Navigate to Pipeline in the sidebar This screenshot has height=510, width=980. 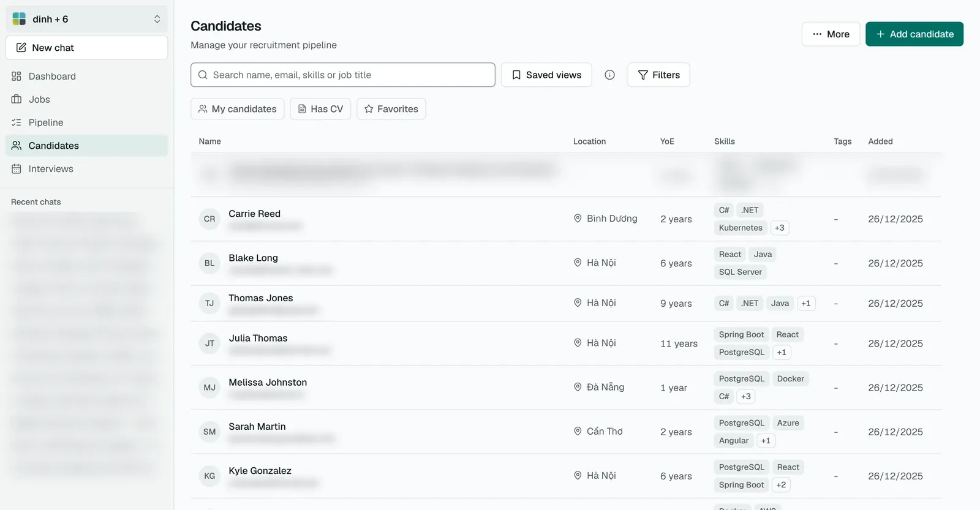(x=87, y=122)
